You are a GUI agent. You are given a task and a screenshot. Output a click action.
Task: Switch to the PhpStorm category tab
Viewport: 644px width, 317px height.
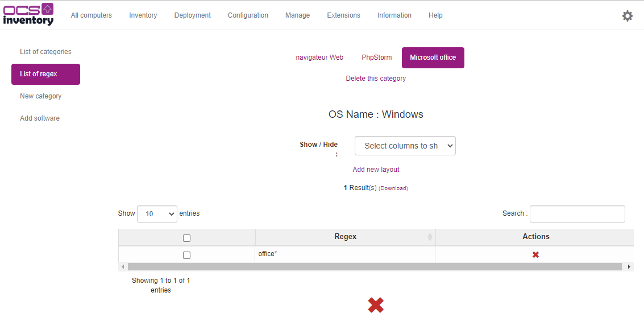376,57
